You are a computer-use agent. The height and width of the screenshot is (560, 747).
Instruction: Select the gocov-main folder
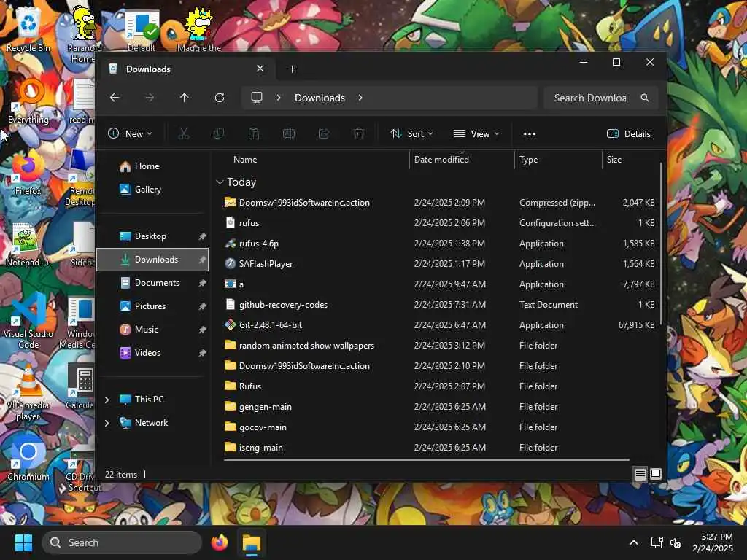(x=439, y=427)
